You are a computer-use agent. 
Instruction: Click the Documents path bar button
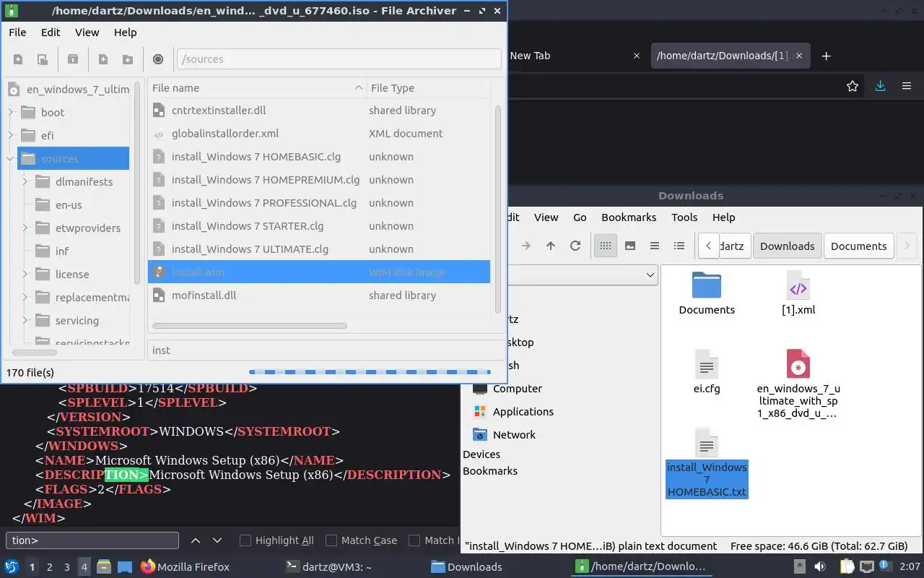[858, 246]
